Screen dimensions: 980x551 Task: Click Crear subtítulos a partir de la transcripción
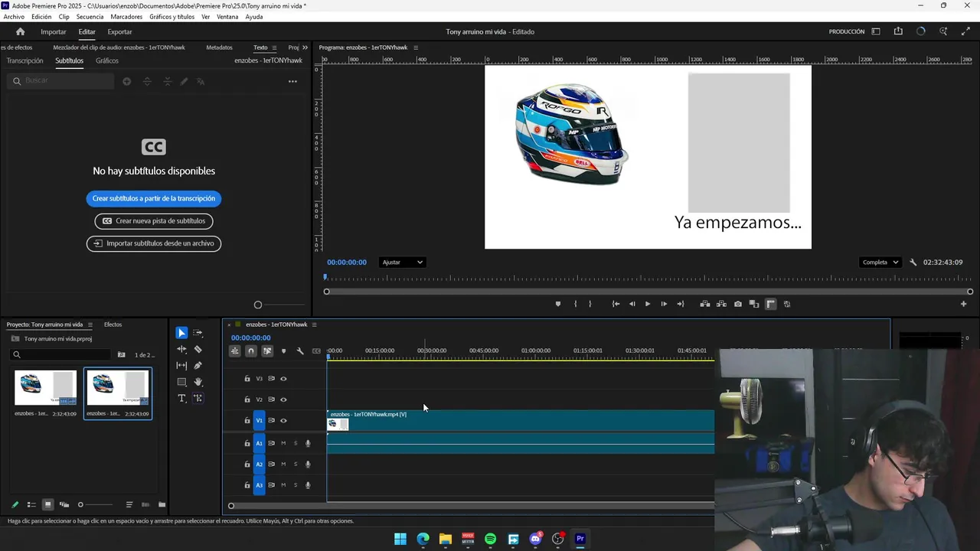pyautogui.click(x=154, y=198)
